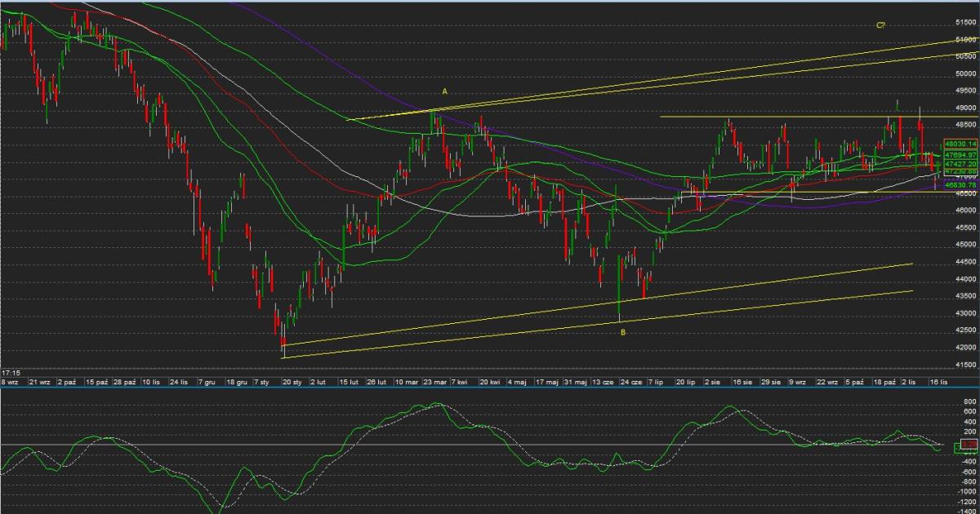This screenshot has height=514, width=980.
Task: Select the wave label B annotation
Action: [622, 333]
